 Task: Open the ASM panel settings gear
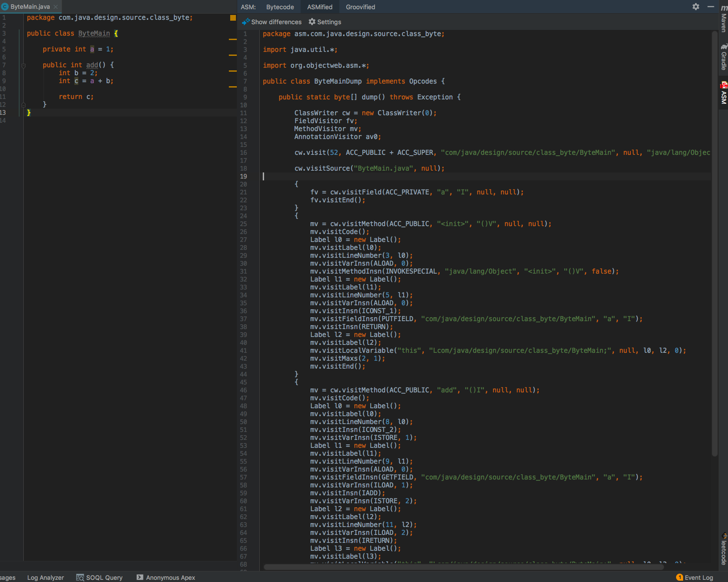click(x=696, y=7)
